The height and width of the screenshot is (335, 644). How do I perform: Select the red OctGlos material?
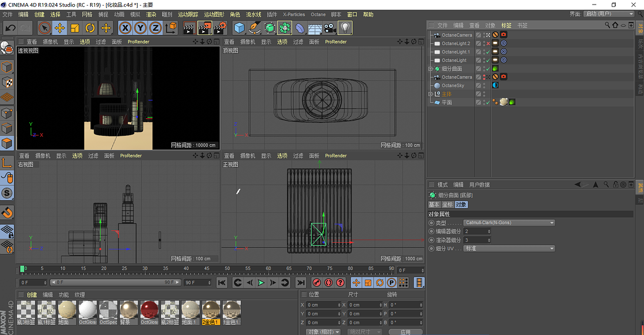tap(149, 312)
